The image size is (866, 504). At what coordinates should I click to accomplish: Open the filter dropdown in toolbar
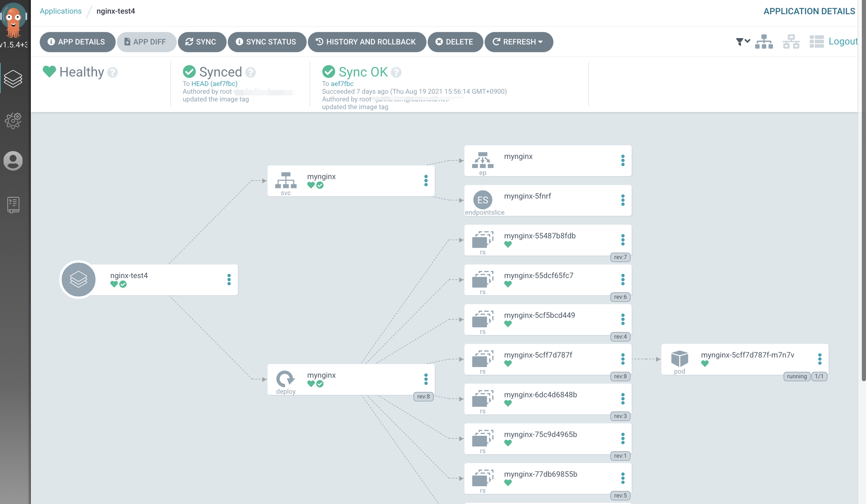click(x=743, y=42)
